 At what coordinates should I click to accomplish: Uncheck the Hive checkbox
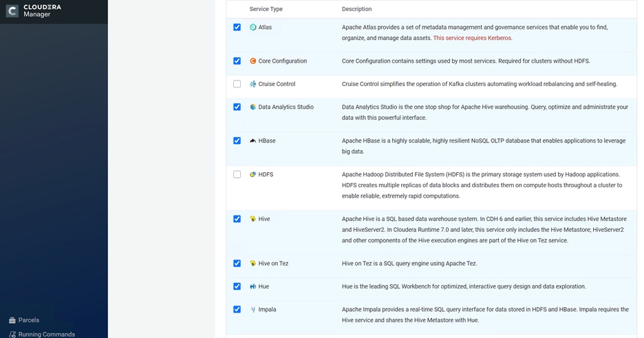[x=237, y=219]
